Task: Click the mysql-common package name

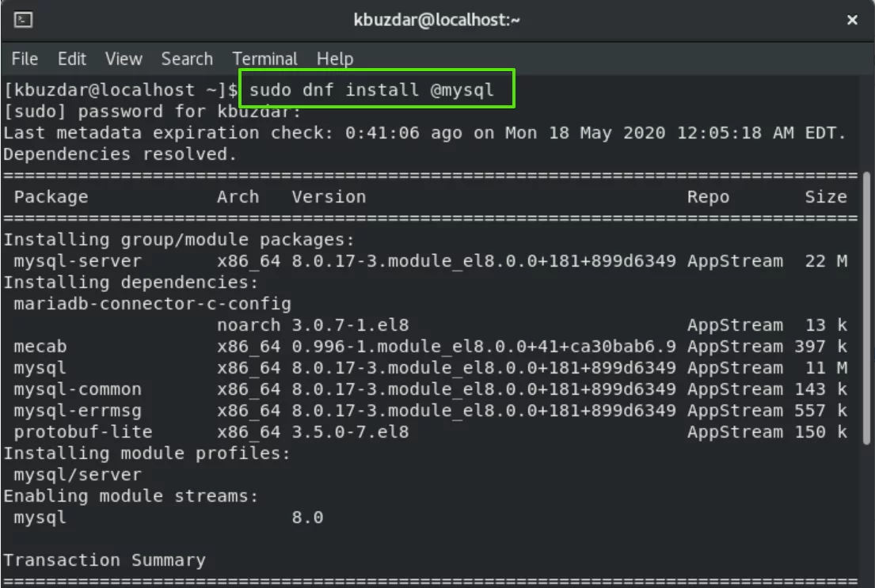Action: [x=78, y=389]
